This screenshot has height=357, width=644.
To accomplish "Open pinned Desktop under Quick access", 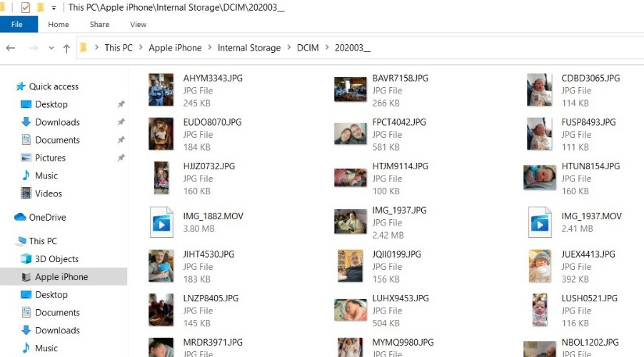I will click(x=51, y=104).
